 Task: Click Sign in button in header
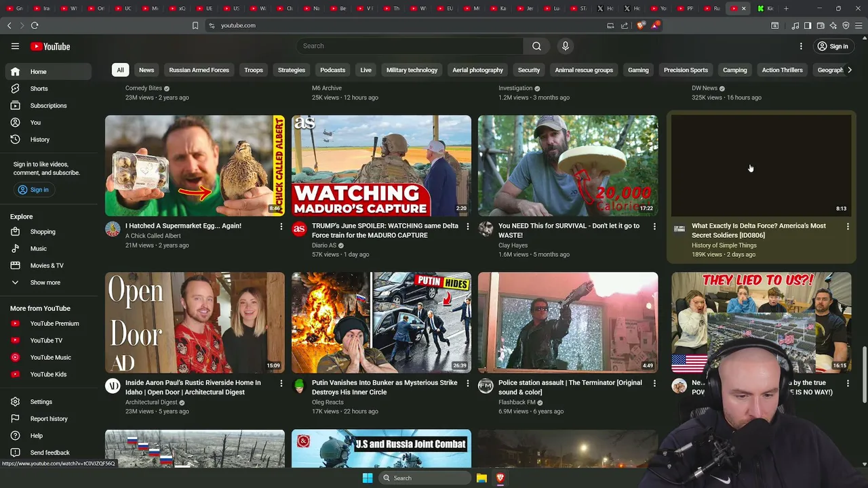pyautogui.click(x=833, y=46)
